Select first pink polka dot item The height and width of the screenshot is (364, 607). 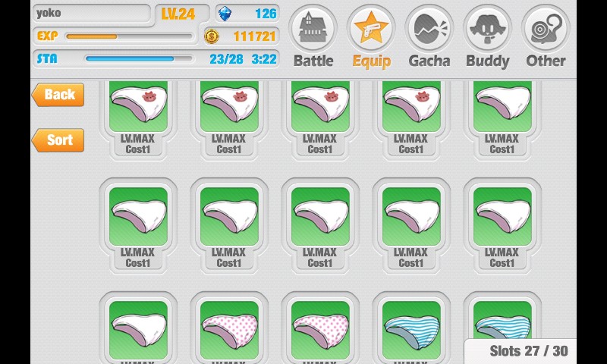pyautogui.click(x=230, y=331)
